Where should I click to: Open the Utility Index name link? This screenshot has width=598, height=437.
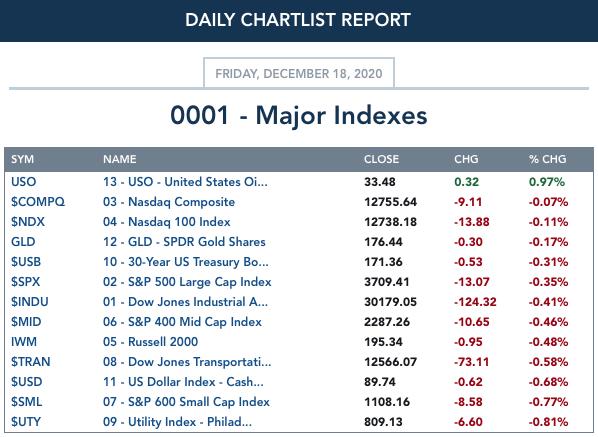(x=177, y=421)
